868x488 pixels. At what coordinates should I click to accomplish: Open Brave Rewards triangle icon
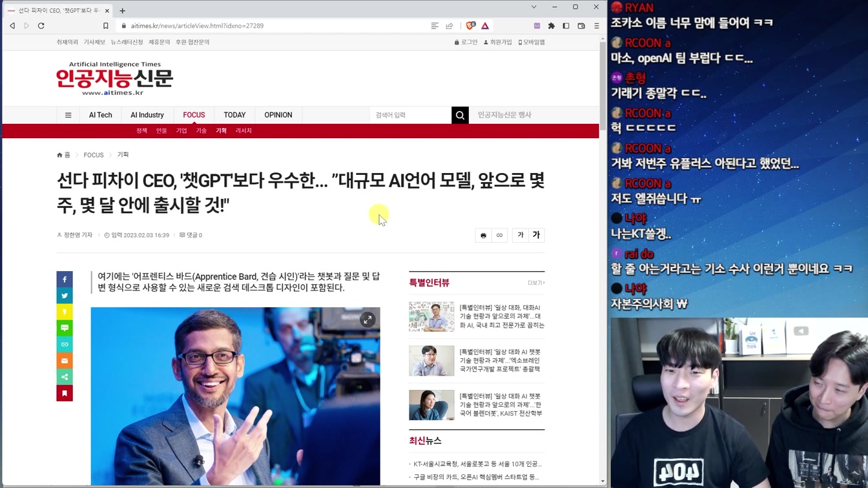485,26
